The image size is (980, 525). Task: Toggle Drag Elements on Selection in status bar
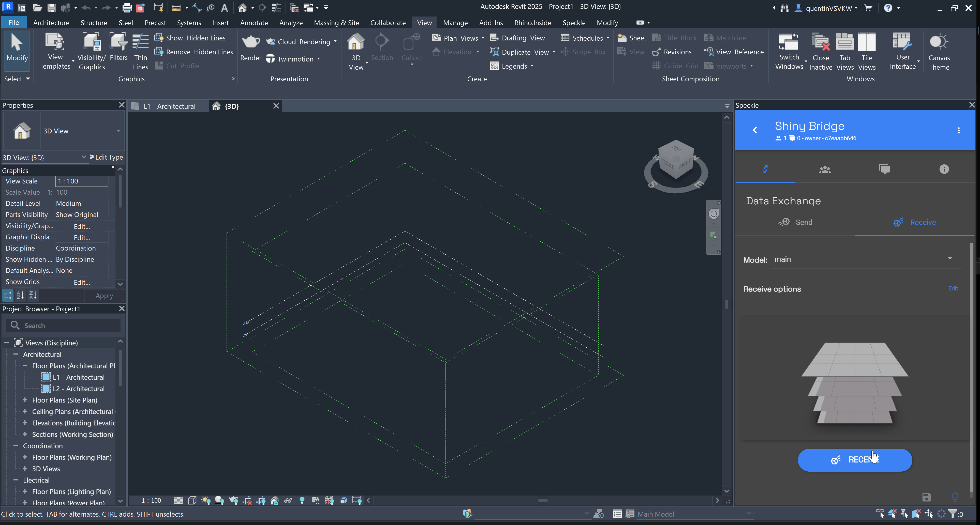click(x=929, y=514)
